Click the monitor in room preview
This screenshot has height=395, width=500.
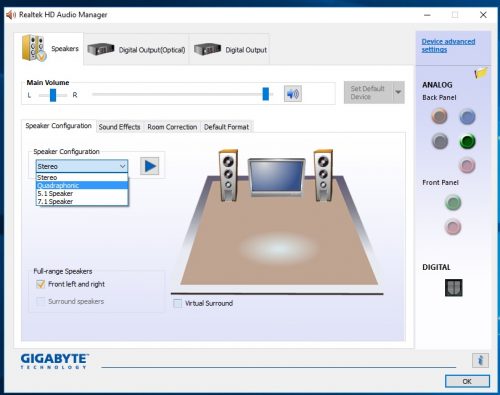point(277,177)
